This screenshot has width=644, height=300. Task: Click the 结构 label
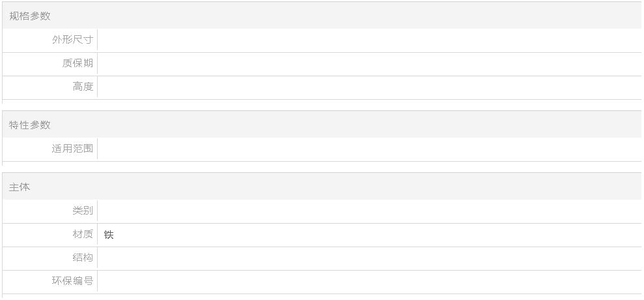[x=83, y=258]
